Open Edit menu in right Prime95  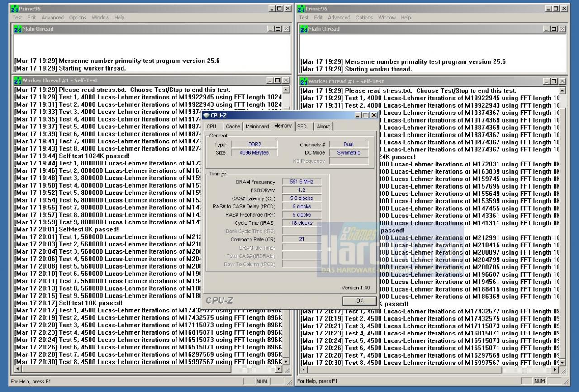point(318,18)
